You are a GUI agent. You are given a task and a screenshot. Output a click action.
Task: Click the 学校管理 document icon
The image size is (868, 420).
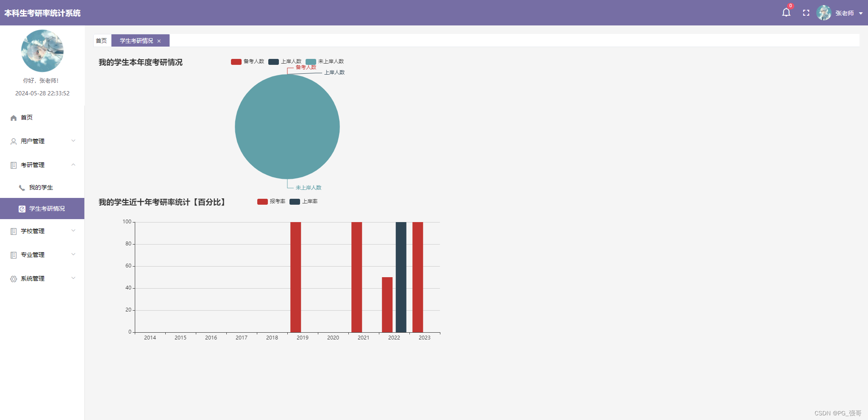click(x=14, y=231)
